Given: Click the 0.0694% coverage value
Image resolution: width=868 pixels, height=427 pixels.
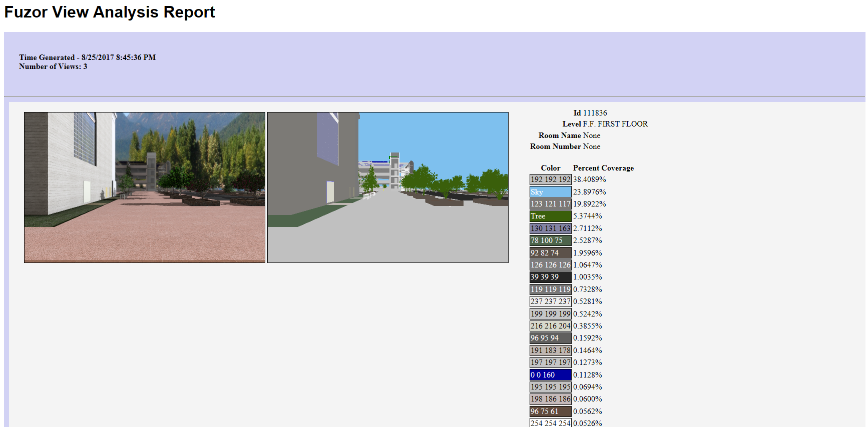Looking at the screenshot, I should (588, 387).
